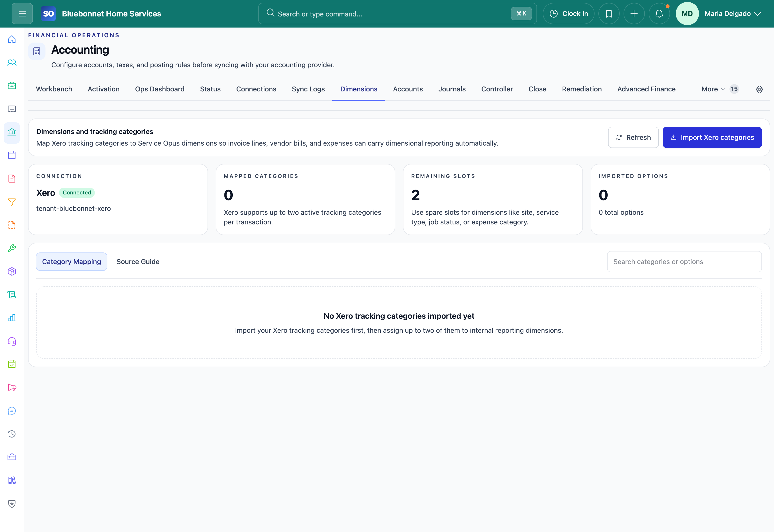
Task: Click the FINANCIAL OPERATIONS breadcrumb label
Action: click(x=74, y=35)
